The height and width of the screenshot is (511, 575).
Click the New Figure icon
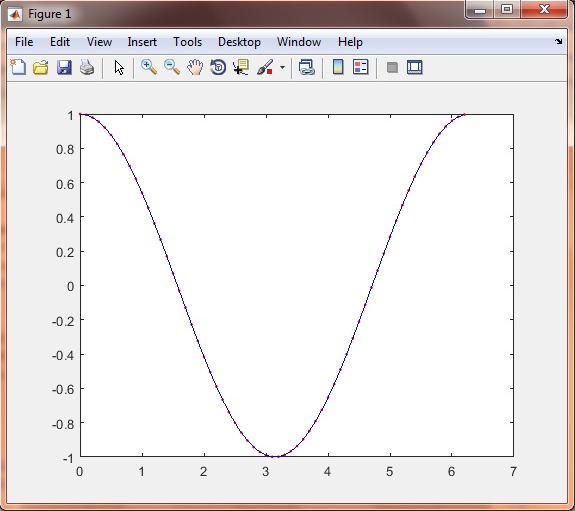pyautogui.click(x=18, y=67)
